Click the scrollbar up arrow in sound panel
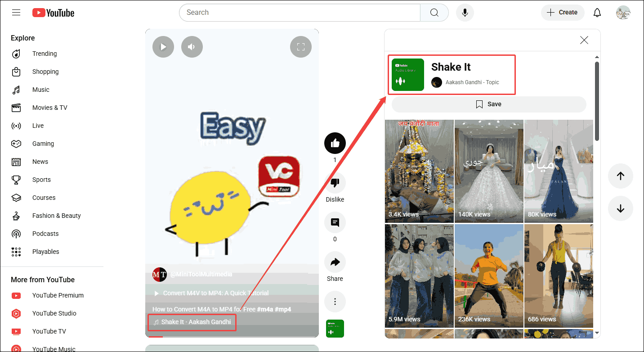The height and width of the screenshot is (352, 644). coord(597,57)
